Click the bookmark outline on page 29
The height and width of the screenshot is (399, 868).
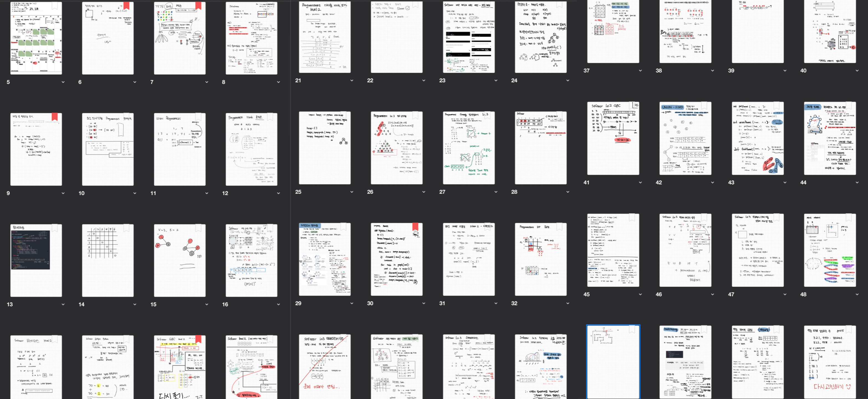tap(343, 227)
